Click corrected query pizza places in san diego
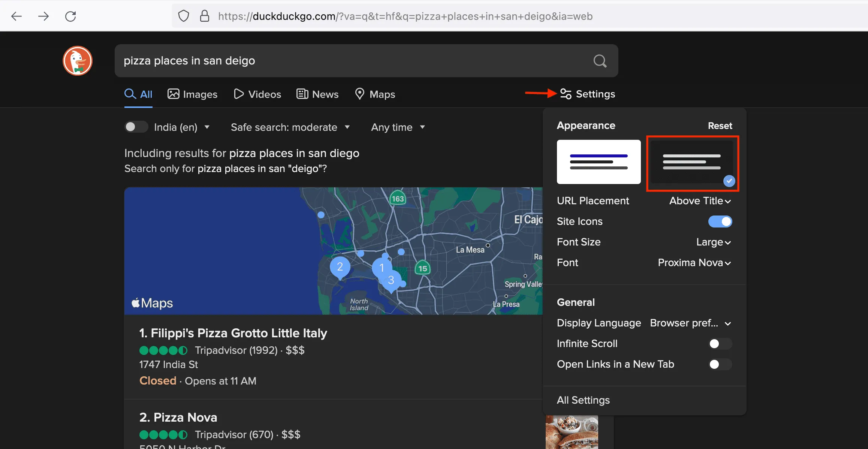868x449 pixels. click(294, 153)
